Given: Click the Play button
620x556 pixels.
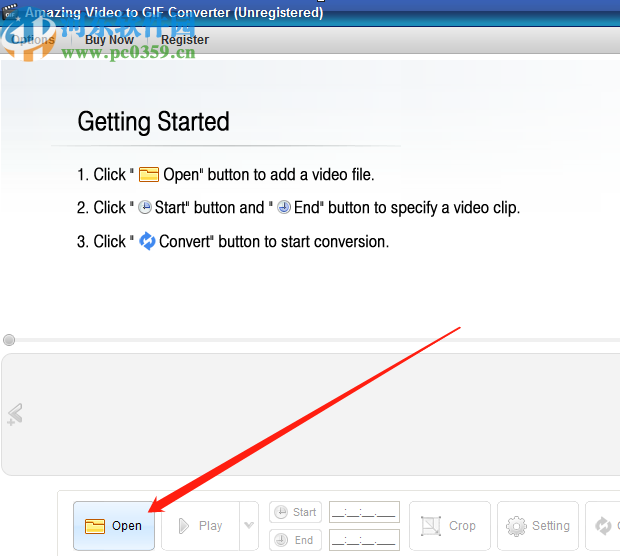Looking at the screenshot, I should click(200, 526).
